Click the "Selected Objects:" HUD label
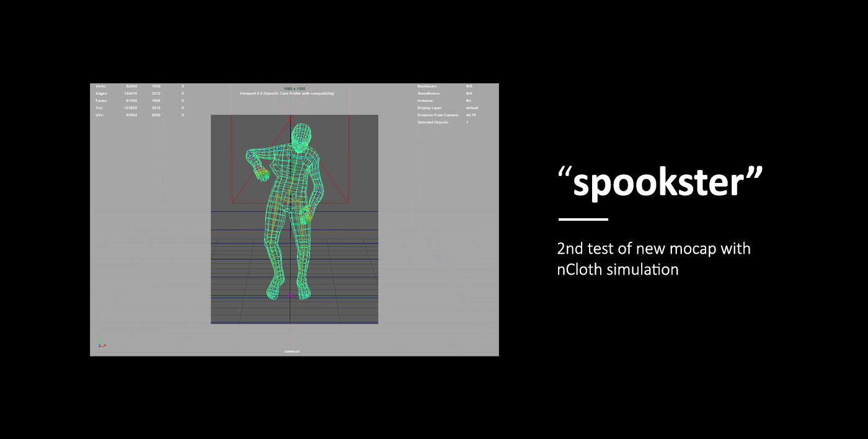Viewport: 868px width, 439px height. pos(433,122)
